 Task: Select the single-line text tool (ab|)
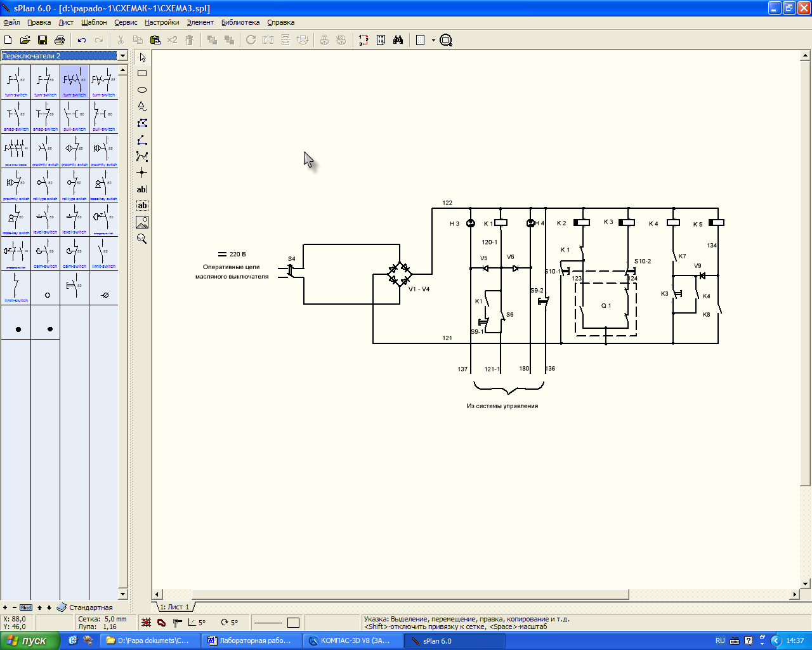[142, 189]
